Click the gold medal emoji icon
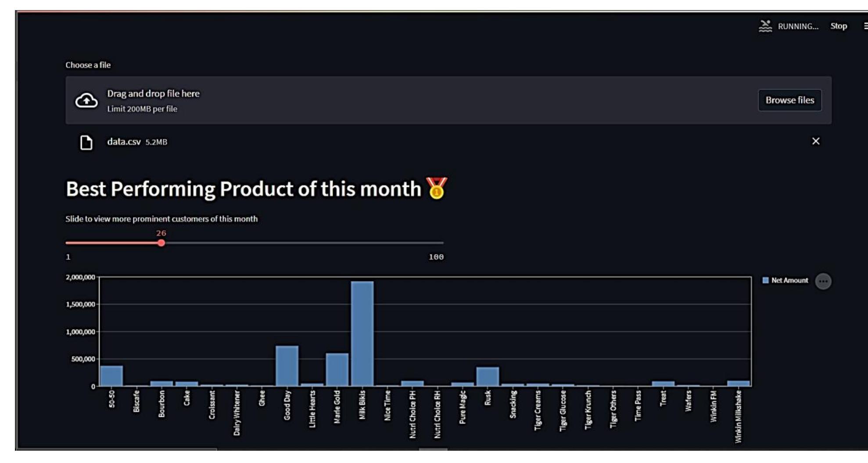 (437, 189)
